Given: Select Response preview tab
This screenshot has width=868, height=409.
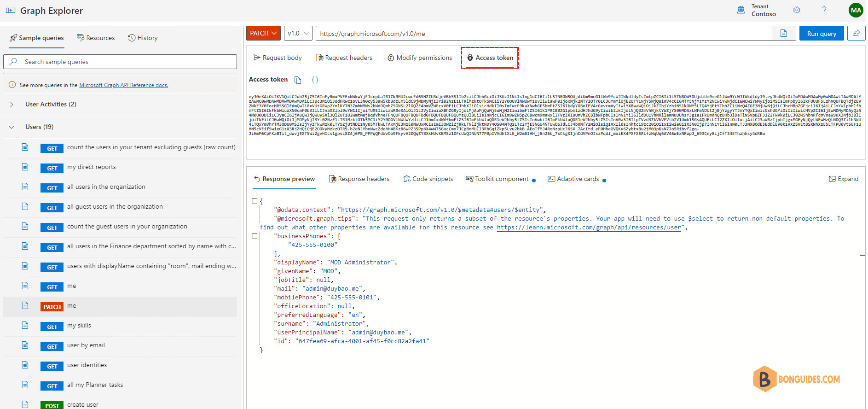Looking at the screenshot, I should point(284,179).
